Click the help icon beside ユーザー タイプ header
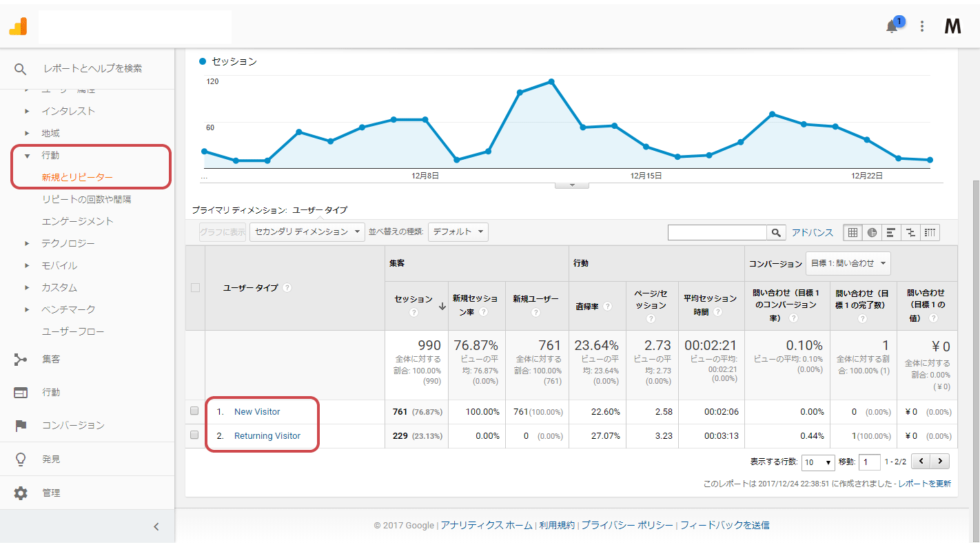The image size is (980, 547). tap(287, 288)
